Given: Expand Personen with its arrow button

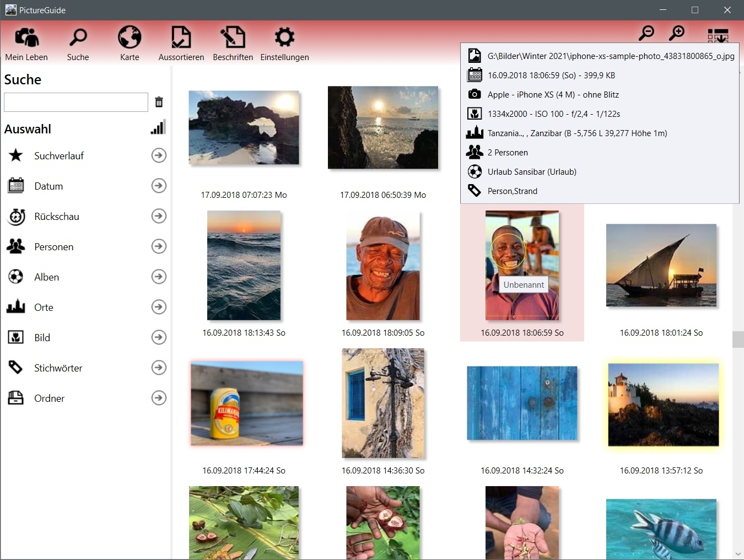Looking at the screenshot, I should (159, 246).
